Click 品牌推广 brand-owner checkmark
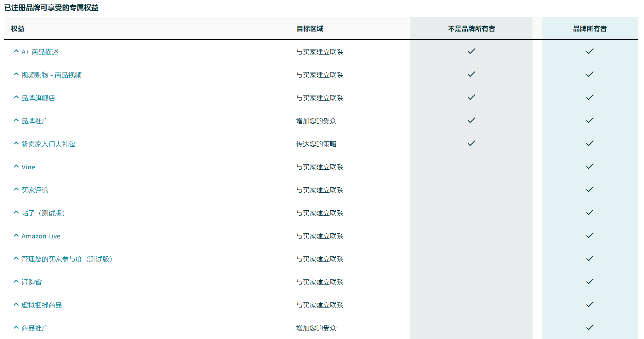 tap(590, 120)
